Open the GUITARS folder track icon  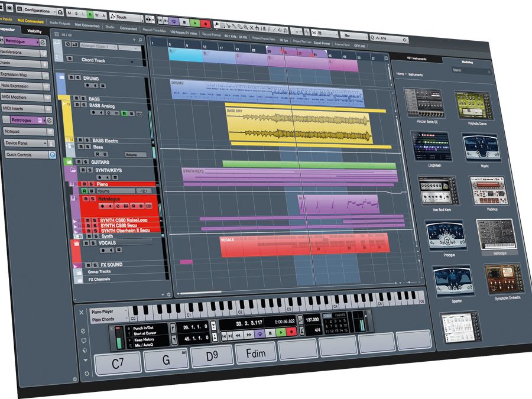pos(69,161)
